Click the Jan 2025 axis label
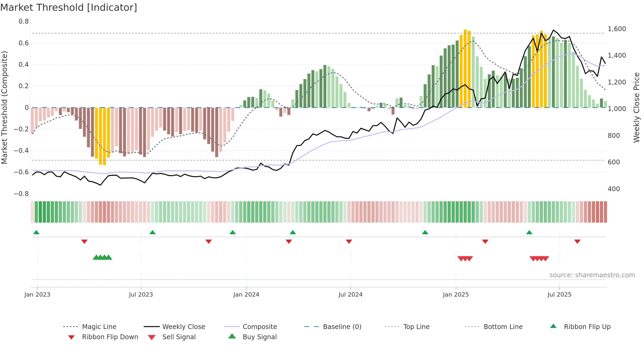 click(x=456, y=294)
